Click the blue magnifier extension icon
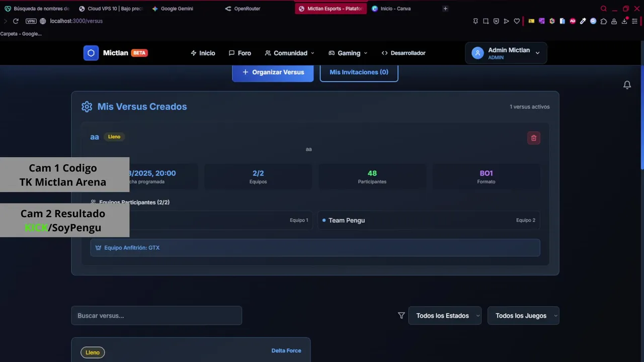 tap(593, 21)
